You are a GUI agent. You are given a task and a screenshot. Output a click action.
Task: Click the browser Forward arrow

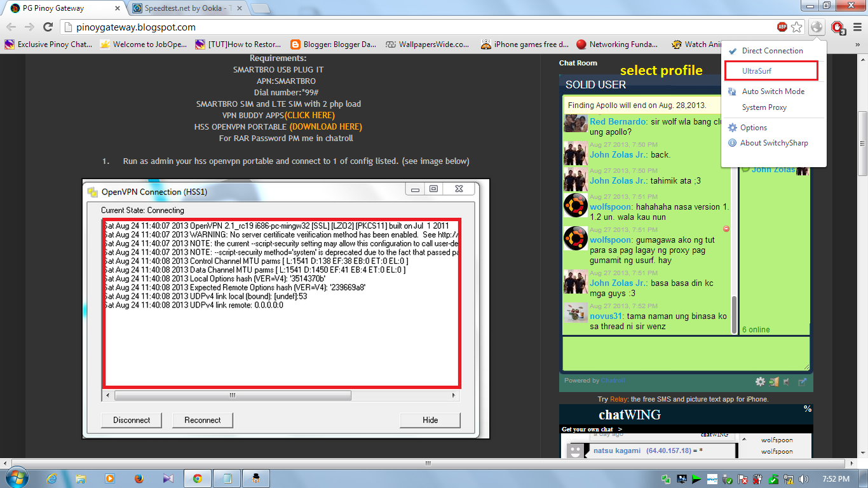29,27
